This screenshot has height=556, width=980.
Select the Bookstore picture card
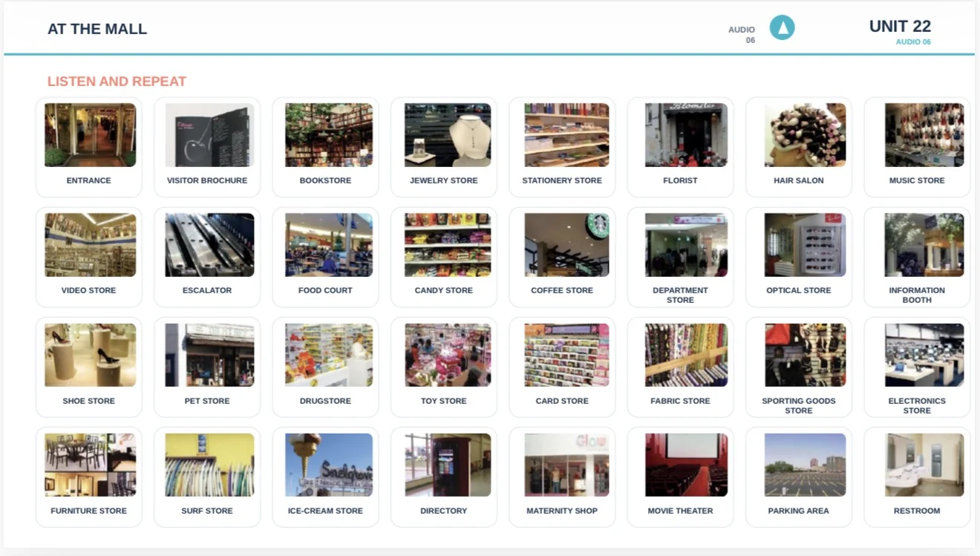pos(325,147)
